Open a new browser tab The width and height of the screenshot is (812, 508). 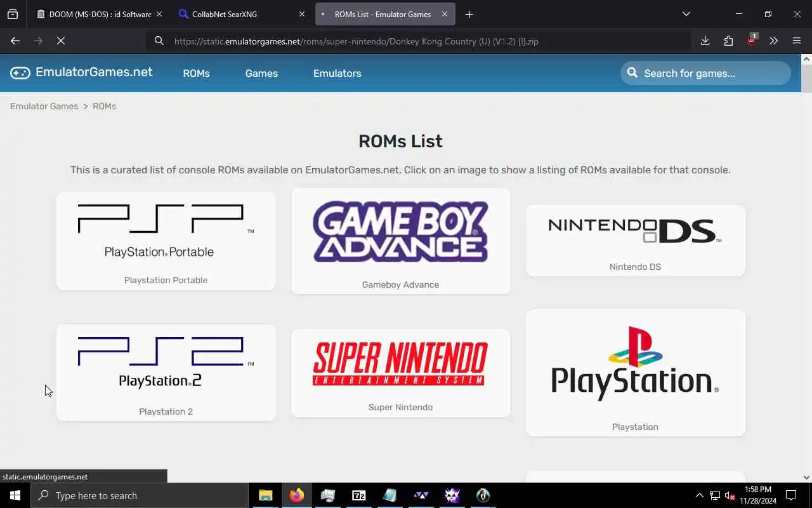pos(469,14)
